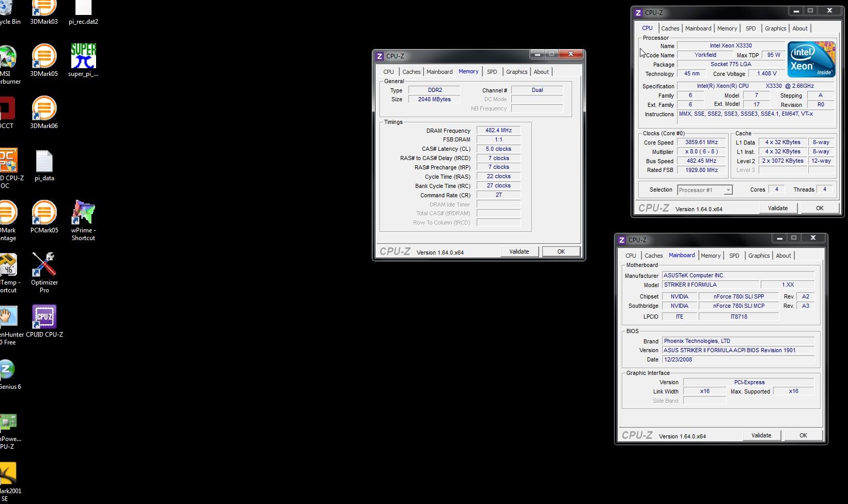Open the Core Temp shortcut icon
This screenshot has height=504, width=848.
9,273
